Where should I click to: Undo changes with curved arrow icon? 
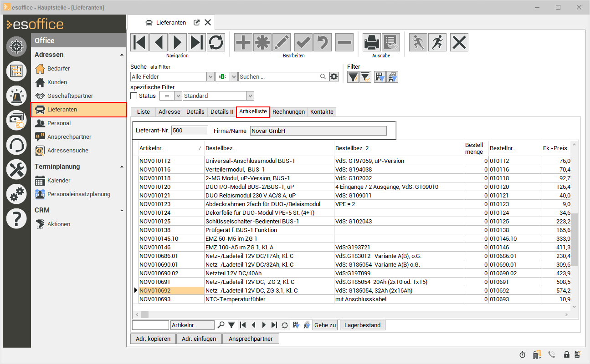pos(323,42)
